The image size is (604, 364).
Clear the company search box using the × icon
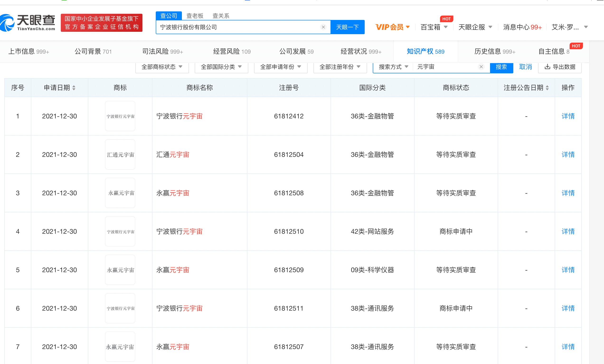click(324, 27)
